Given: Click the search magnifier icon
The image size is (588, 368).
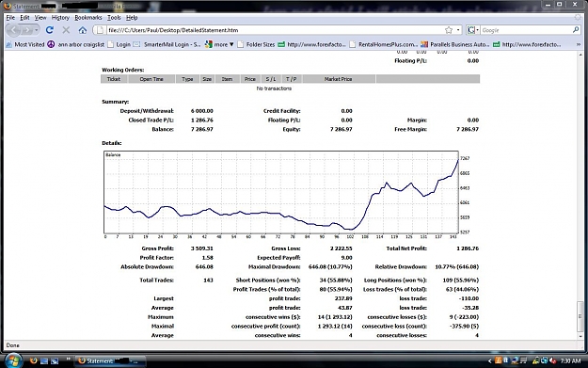Looking at the screenshot, I should point(576,30).
